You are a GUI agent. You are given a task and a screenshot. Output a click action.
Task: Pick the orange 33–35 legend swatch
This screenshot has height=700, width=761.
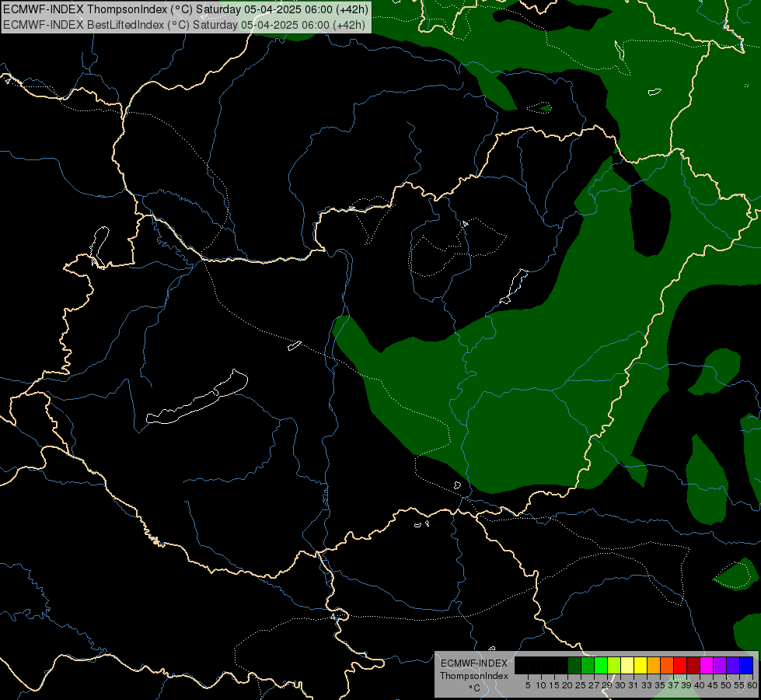point(654,665)
